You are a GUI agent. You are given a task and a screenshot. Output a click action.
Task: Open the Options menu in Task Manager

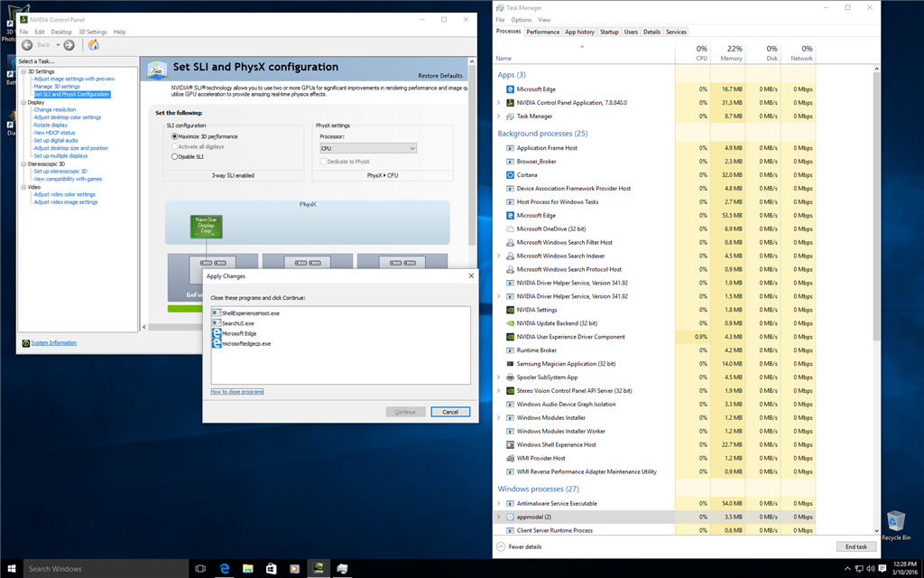click(521, 20)
